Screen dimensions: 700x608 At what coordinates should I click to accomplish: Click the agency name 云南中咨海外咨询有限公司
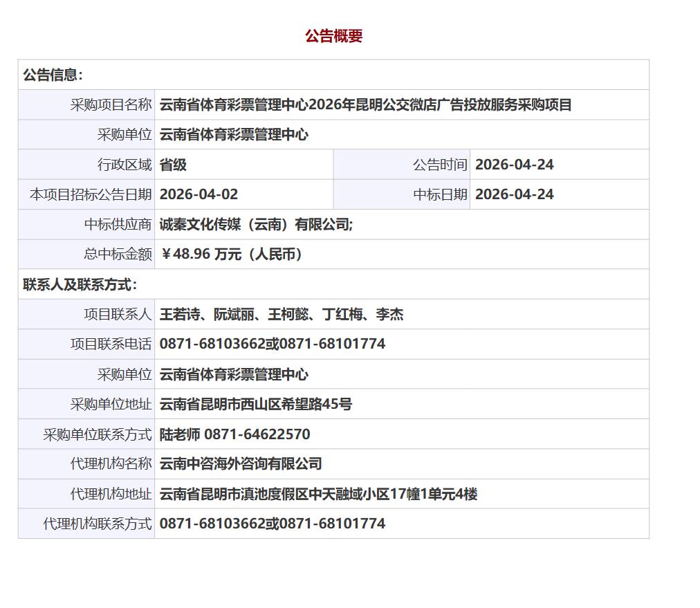[241, 464]
